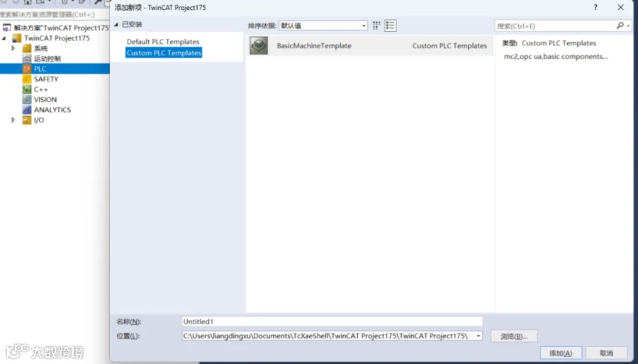Expand the 系统 system node
The width and height of the screenshot is (638, 364).
point(13,48)
